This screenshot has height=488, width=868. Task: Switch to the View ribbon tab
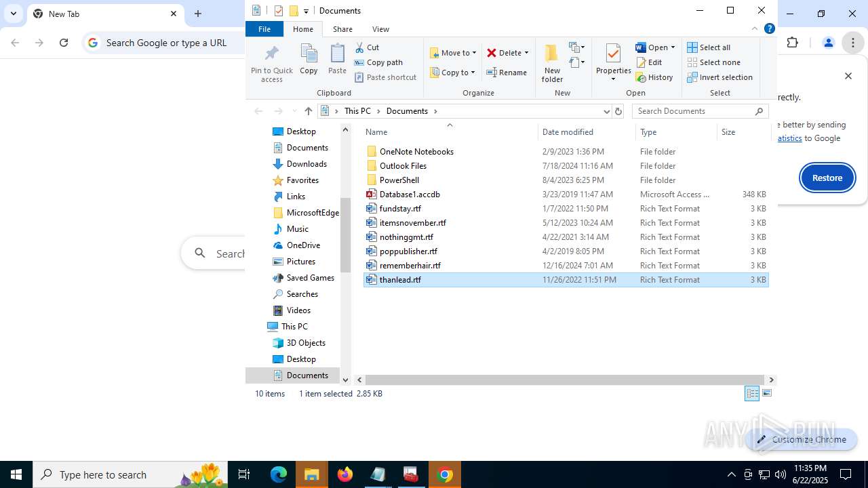(380, 29)
